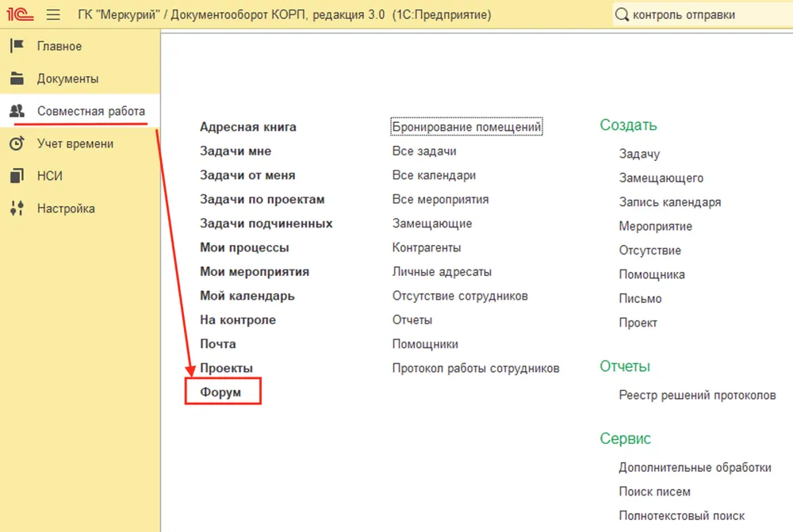The image size is (793, 532).
Task: Click the green Отчеты group heading
Action: click(x=625, y=366)
